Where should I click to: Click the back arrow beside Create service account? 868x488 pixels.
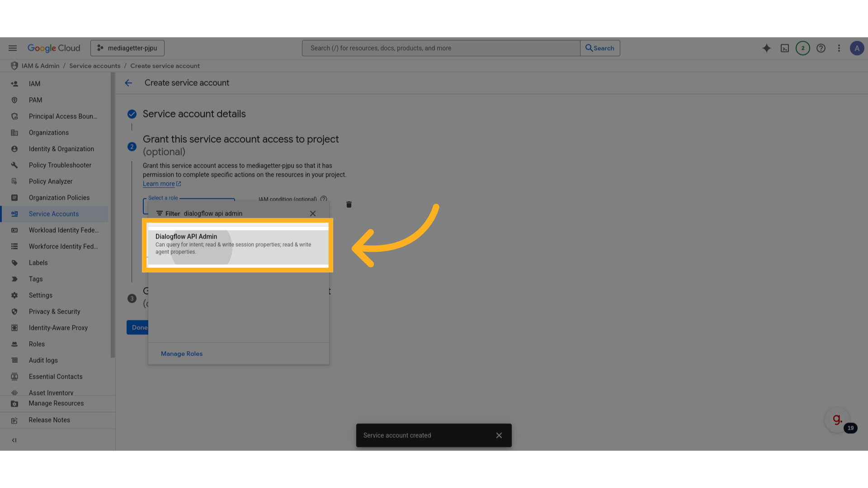pyautogui.click(x=128, y=83)
